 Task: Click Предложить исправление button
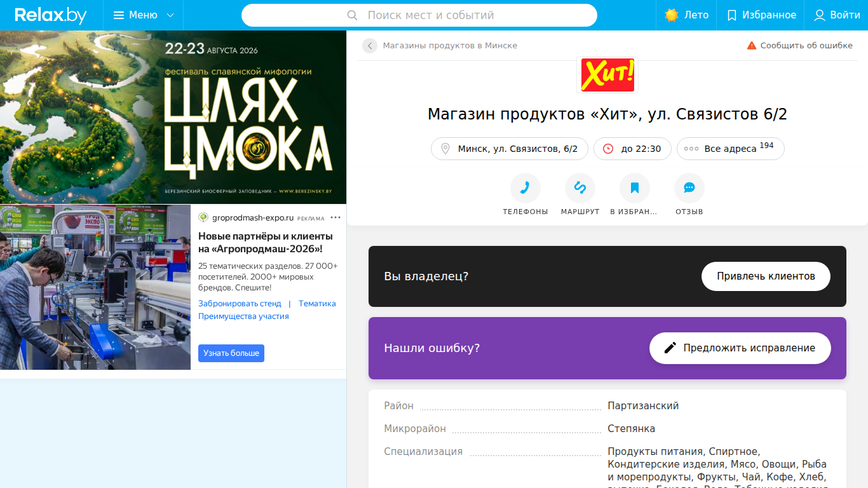pos(740,348)
